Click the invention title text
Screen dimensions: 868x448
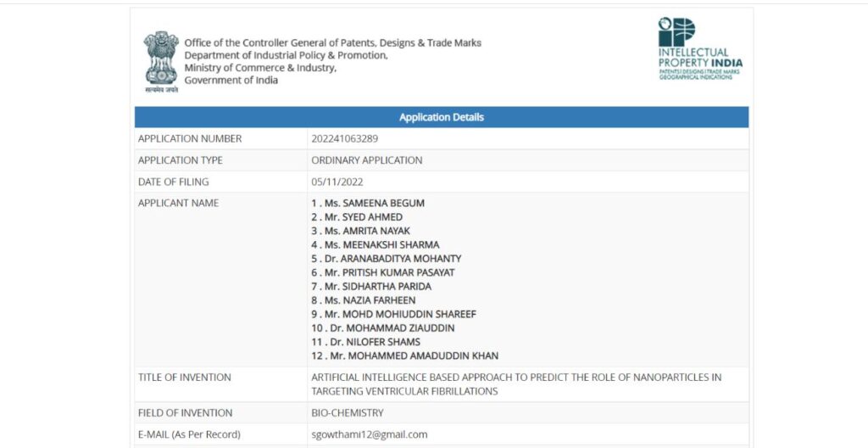(x=516, y=384)
